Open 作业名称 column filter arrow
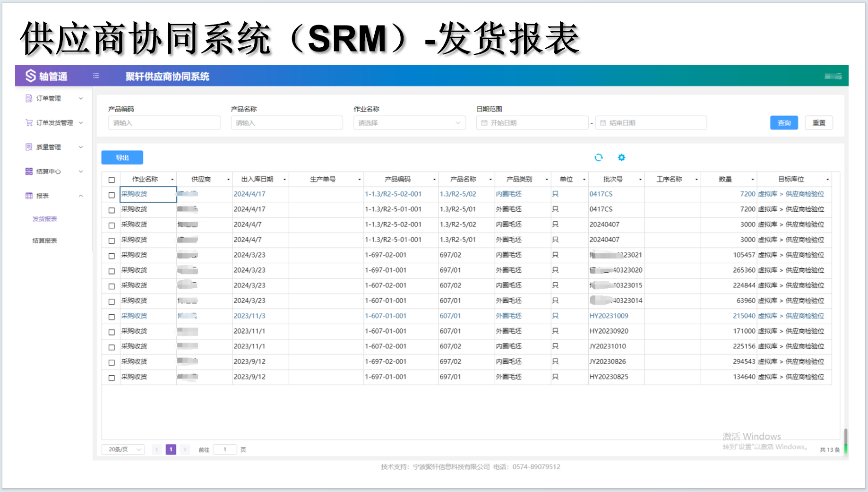This screenshot has width=868, height=492. 172,180
